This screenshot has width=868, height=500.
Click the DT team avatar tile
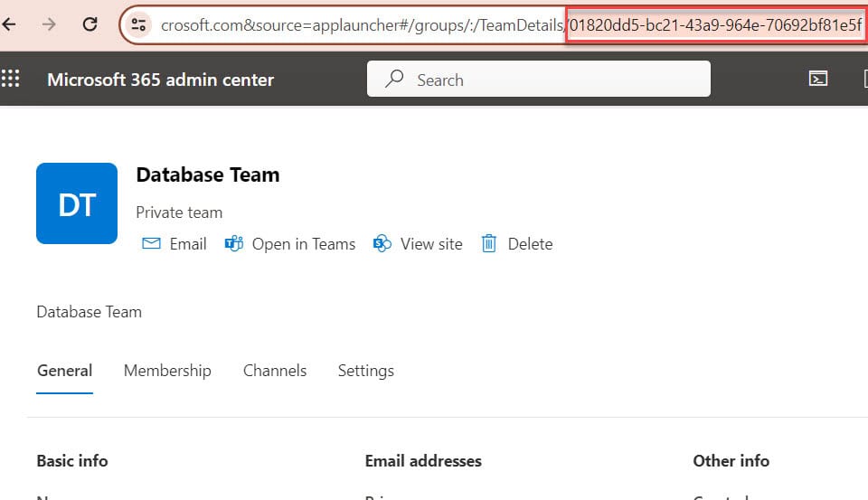click(77, 203)
